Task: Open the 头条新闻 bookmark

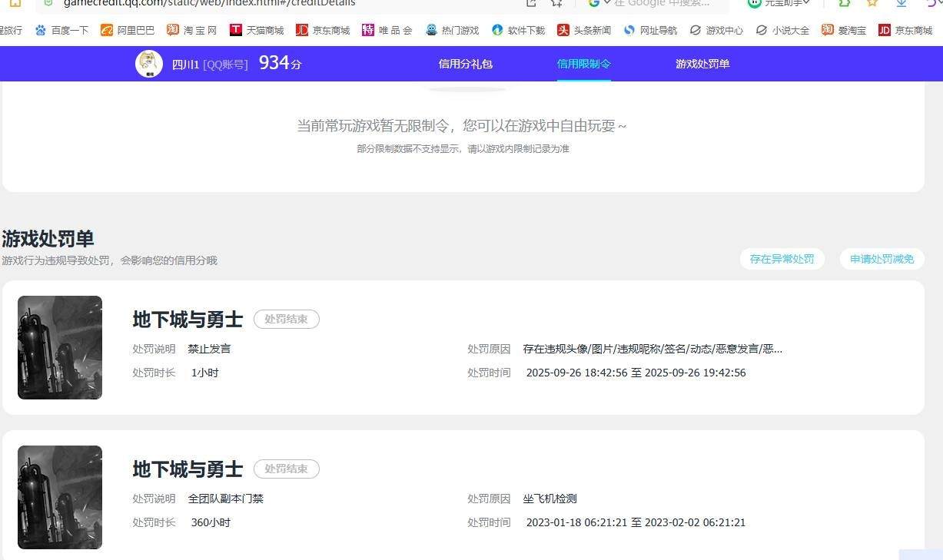Action: (584, 31)
